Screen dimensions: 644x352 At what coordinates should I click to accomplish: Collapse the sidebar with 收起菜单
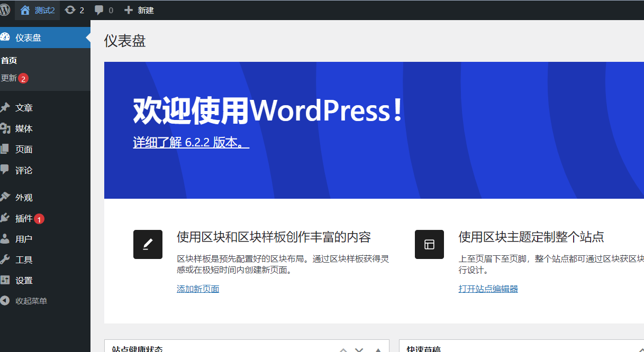click(31, 301)
